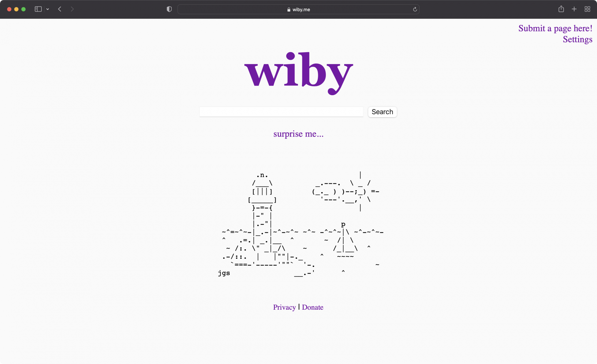Click the Donate link in footer
Image resolution: width=597 pixels, height=364 pixels.
(x=313, y=307)
